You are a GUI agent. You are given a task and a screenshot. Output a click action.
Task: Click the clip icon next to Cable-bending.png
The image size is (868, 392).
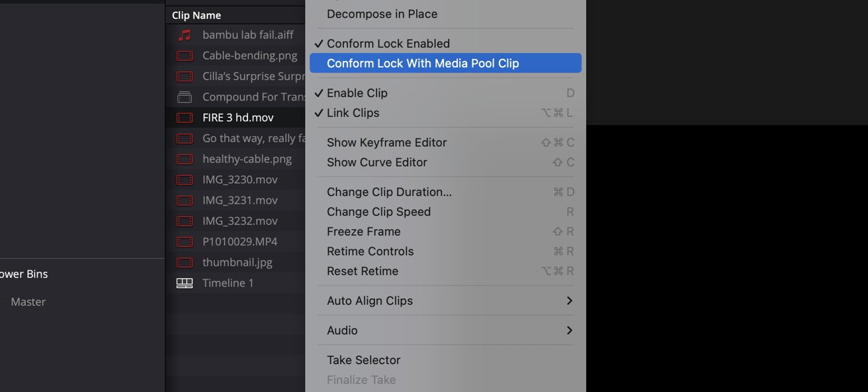coord(184,56)
